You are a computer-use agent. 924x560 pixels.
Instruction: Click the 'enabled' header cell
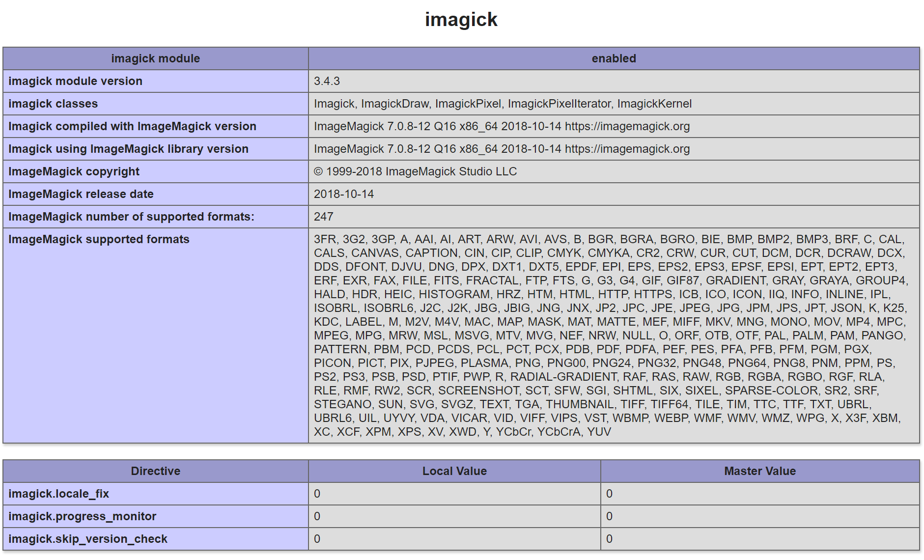614,58
